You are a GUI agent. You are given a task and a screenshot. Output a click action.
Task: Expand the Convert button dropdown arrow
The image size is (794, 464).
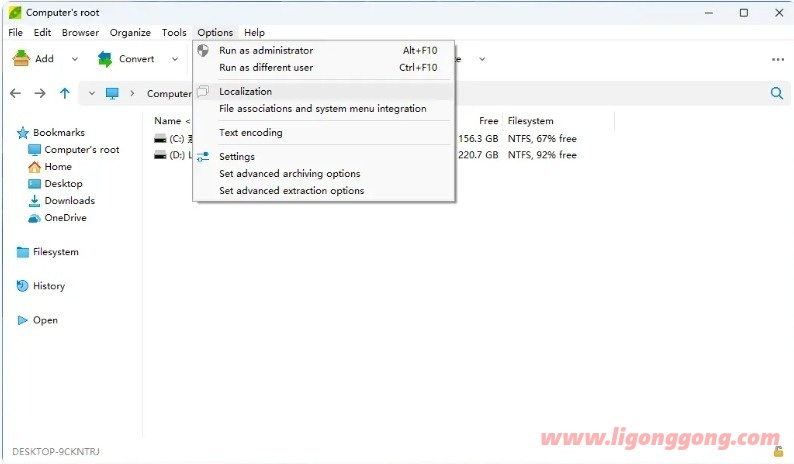click(x=174, y=59)
